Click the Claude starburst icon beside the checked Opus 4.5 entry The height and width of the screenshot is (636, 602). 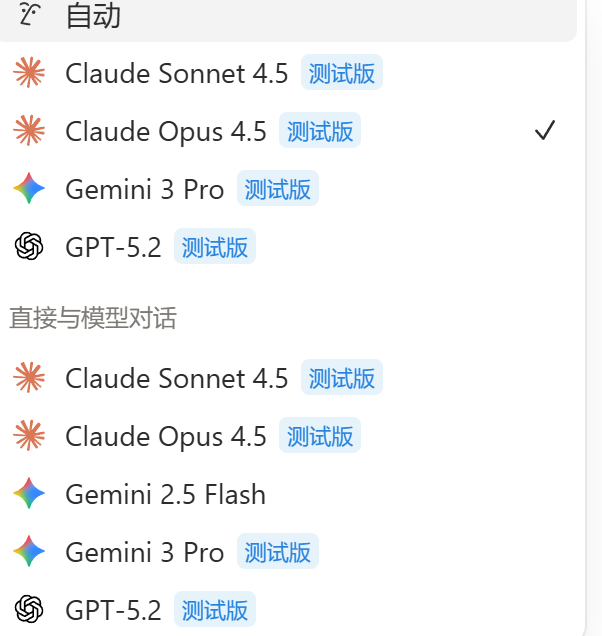[29, 131]
